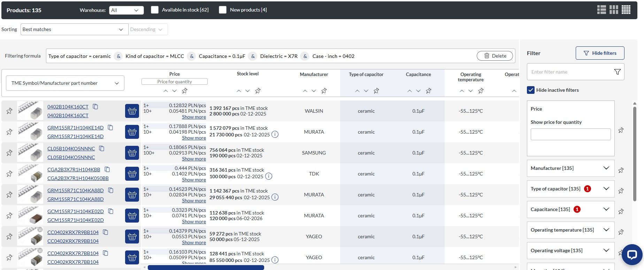Pin the Manufacturer column
This screenshot has width=644, height=270.
(x=324, y=91)
